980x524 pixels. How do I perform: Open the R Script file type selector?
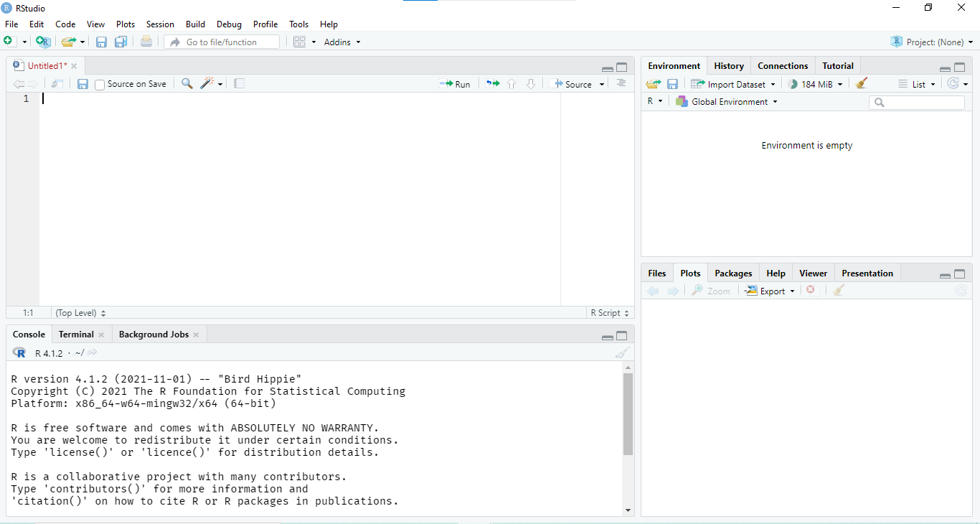pos(609,313)
